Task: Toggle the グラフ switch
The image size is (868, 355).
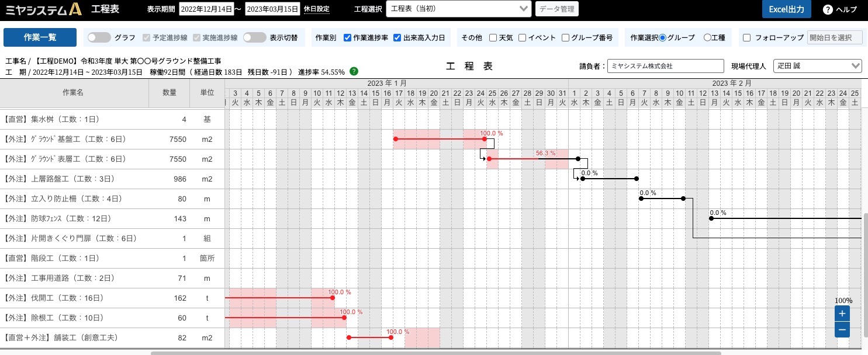Action: pyautogui.click(x=99, y=37)
